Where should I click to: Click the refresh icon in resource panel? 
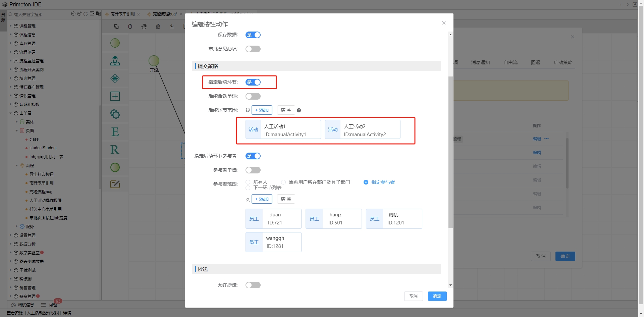coord(86,14)
